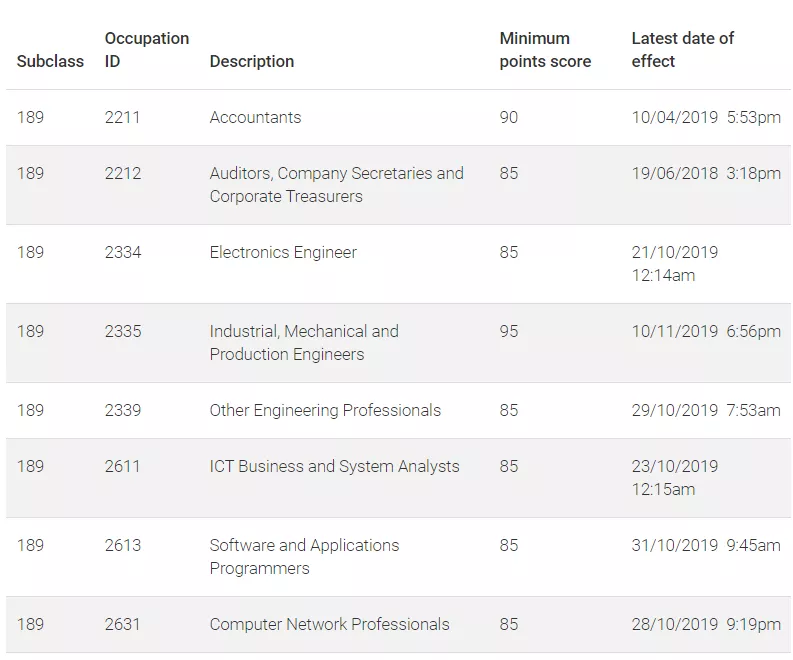Click Other Engineering Professionals description
The width and height of the screenshot is (793, 660).
point(325,410)
